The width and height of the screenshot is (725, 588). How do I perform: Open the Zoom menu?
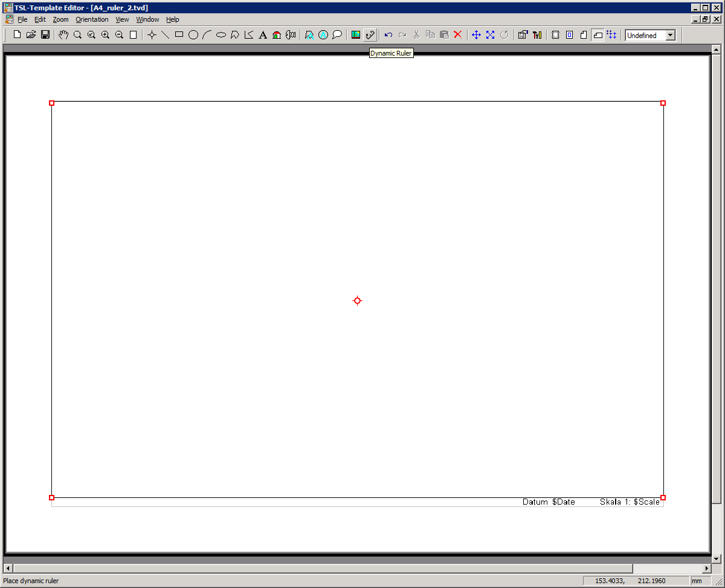[60, 19]
